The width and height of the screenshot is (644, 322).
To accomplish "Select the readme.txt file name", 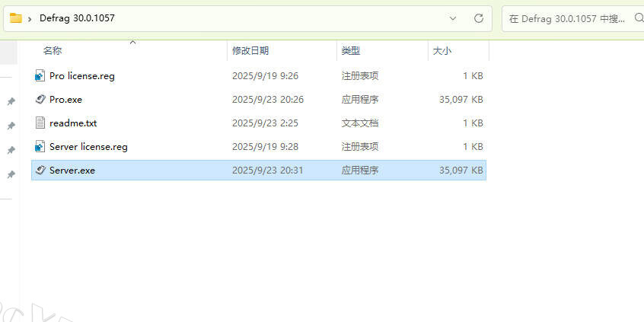I will pyautogui.click(x=73, y=123).
